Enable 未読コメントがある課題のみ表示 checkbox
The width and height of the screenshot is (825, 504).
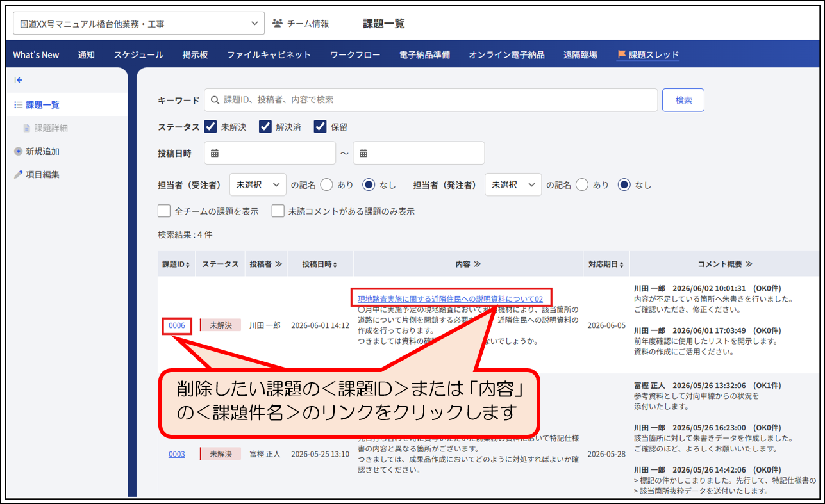[x=278, y=211]
